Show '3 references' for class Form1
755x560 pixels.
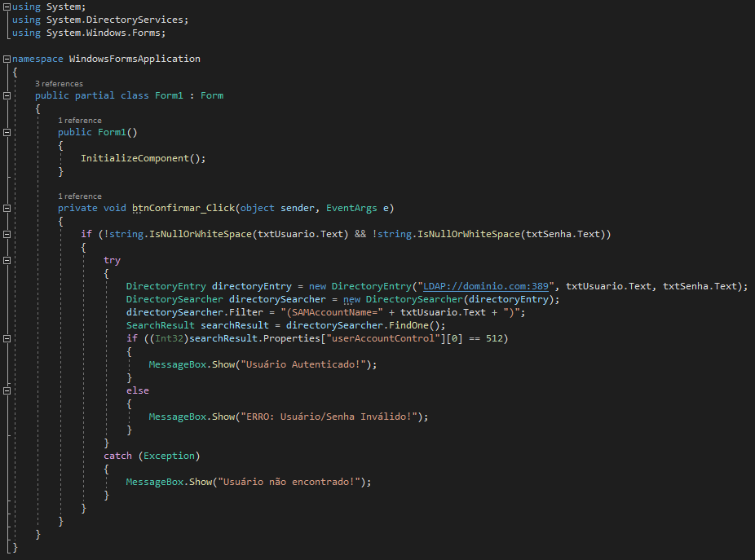(59, 83)
